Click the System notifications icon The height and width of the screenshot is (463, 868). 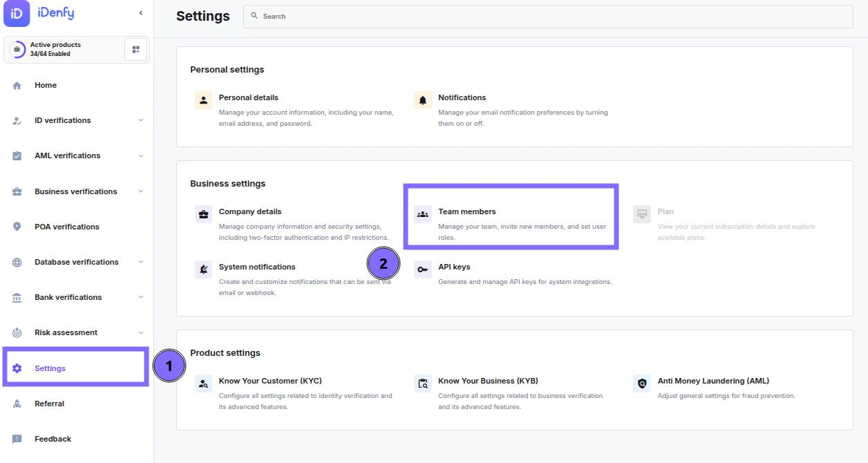(203, 270)
